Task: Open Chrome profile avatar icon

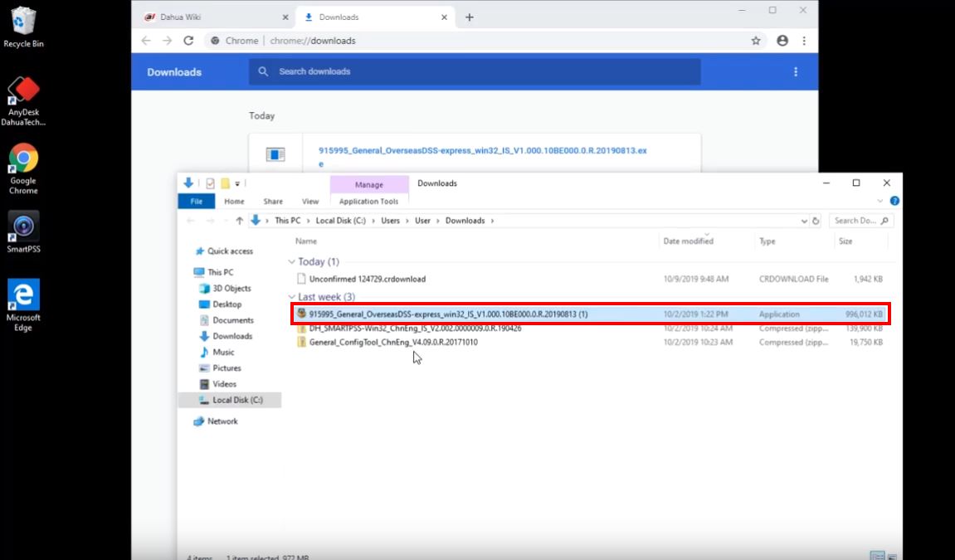Action: tap(782, 41)
